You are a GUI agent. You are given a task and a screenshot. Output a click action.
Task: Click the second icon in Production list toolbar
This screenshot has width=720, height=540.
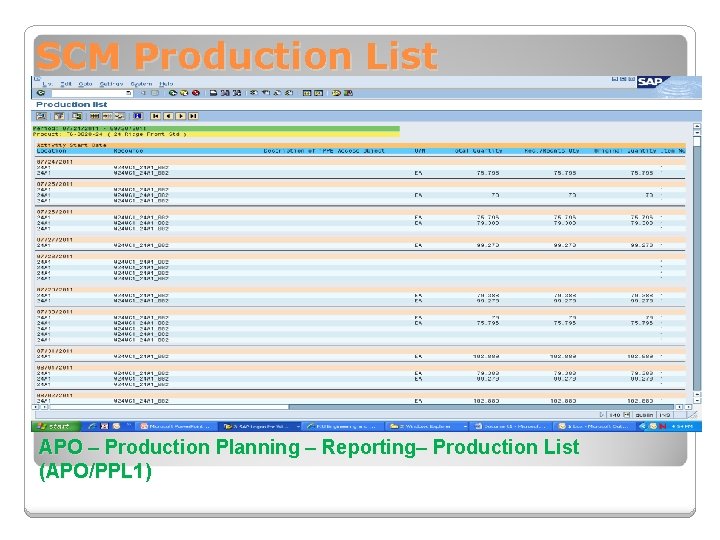tap(59, 116)
